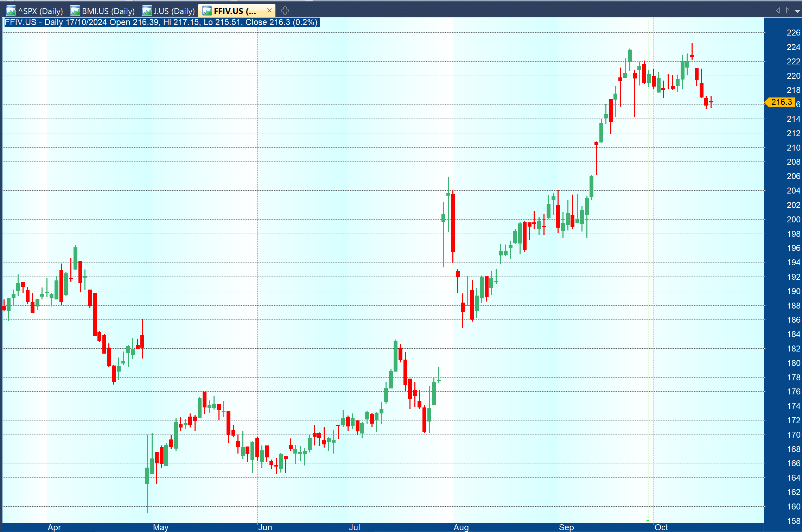Click the Jun label on time axis
The height and width of the screenshot is (532, 802).
[265, 527]
